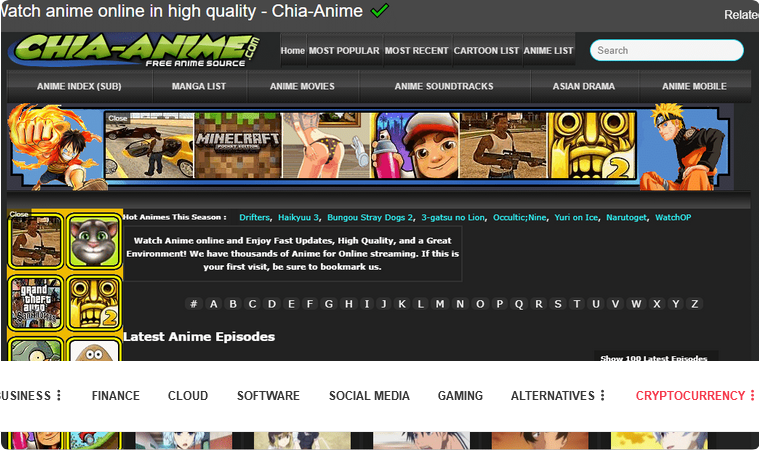Open the Subway Surfers banner thumbnail

click(415, 145)
